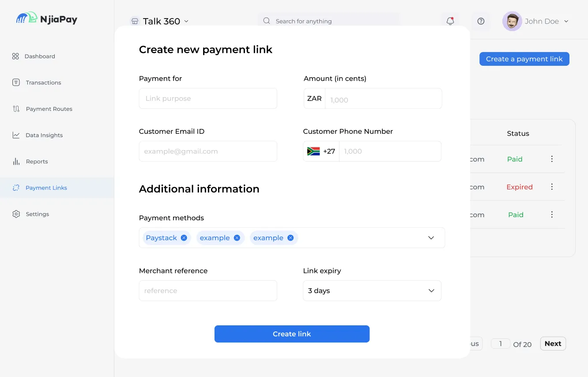
Task: Remove the first example payment method tag
Action: [237, 238]
